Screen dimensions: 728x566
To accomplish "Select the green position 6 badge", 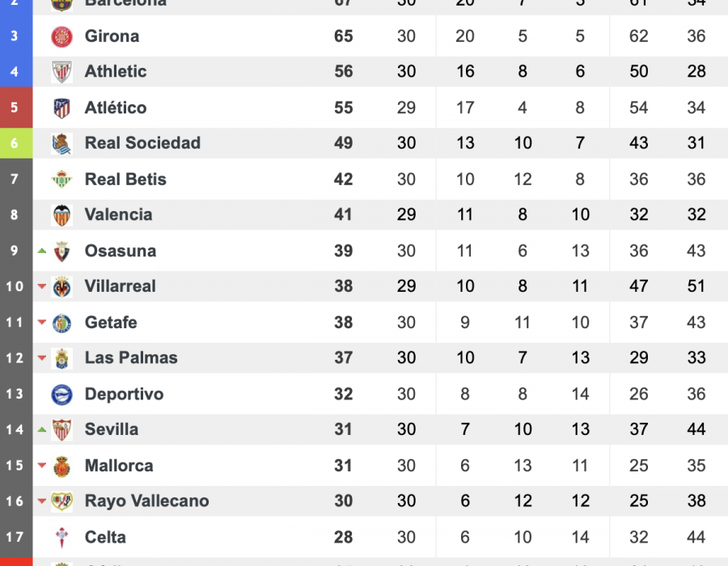I will (16, 143).
